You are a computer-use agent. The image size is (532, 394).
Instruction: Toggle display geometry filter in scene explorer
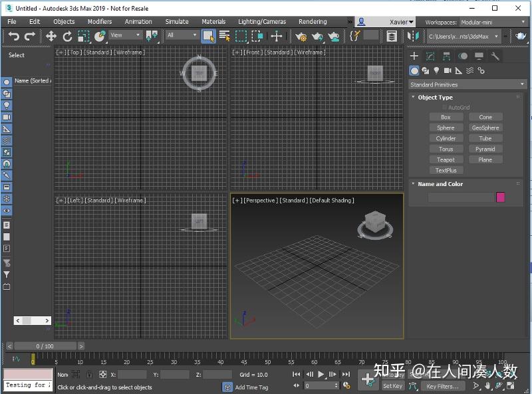(7, 82)
